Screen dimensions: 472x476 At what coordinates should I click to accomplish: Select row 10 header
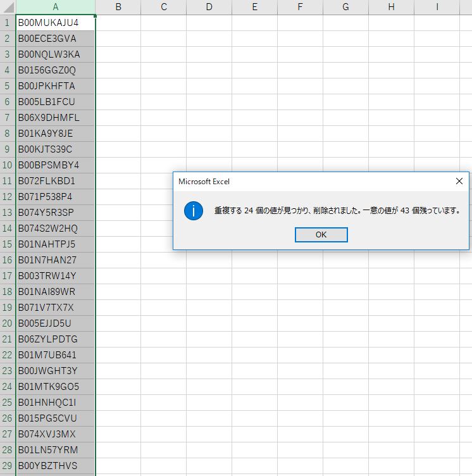[x=8, y=165]
